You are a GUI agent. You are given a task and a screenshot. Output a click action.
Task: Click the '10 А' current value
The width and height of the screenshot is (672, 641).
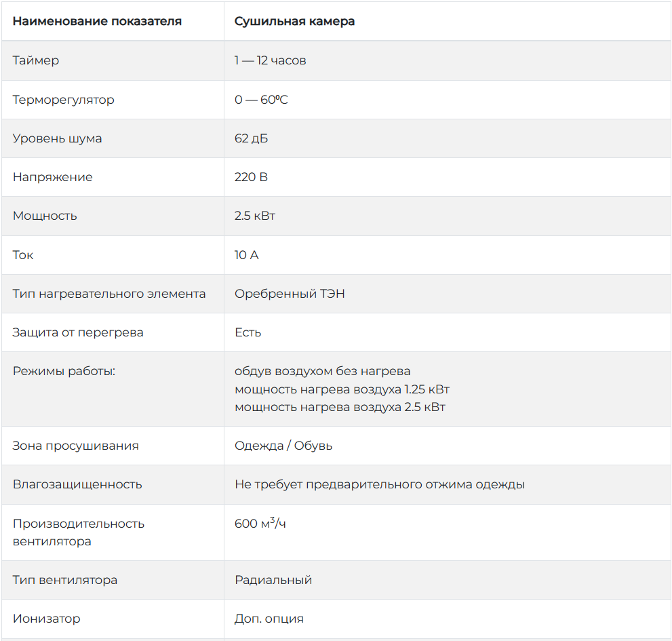coord(246,255)
